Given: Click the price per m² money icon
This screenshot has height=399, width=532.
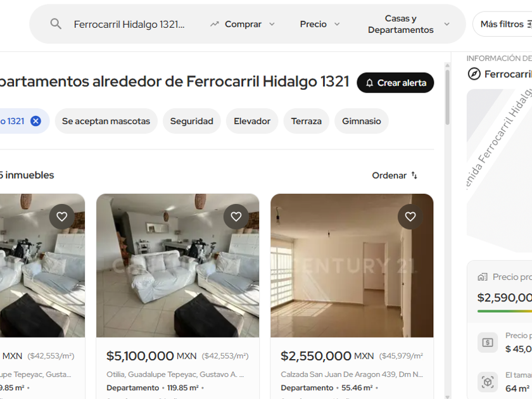Looking at the screenshot, I should pos(488,343).
